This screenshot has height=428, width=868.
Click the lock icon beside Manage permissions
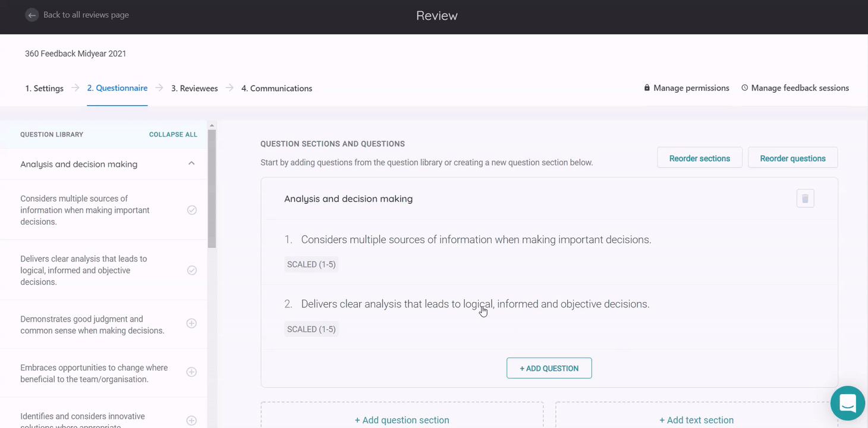click(647, 88)
